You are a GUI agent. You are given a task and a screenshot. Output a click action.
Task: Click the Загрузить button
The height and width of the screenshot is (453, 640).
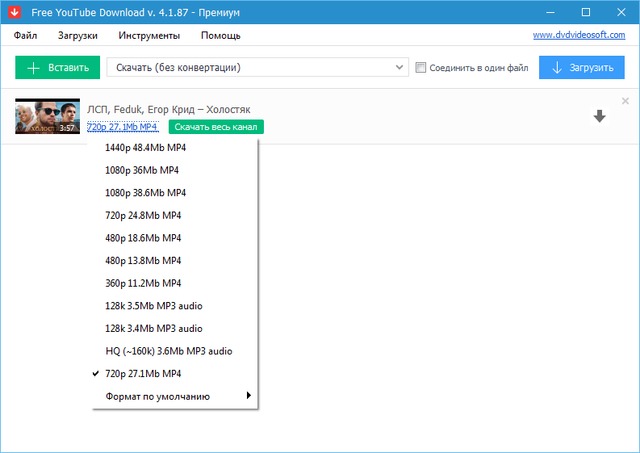point(582,67)
